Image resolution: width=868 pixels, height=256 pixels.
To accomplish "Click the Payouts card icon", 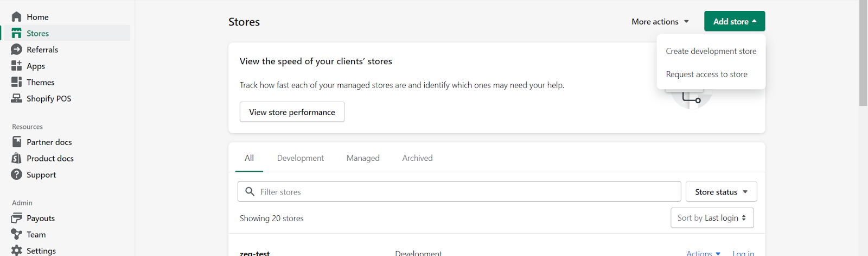I will pos(16,218).
